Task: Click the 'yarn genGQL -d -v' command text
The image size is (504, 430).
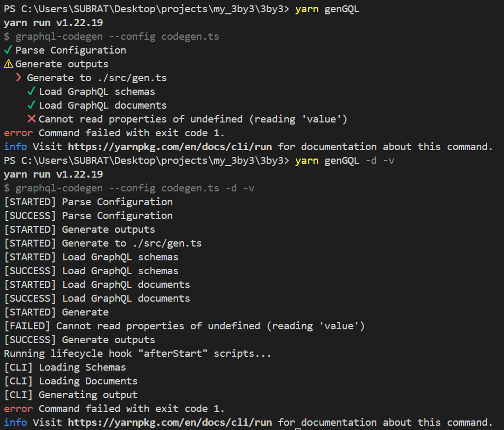Action: (x=344, y=161)
